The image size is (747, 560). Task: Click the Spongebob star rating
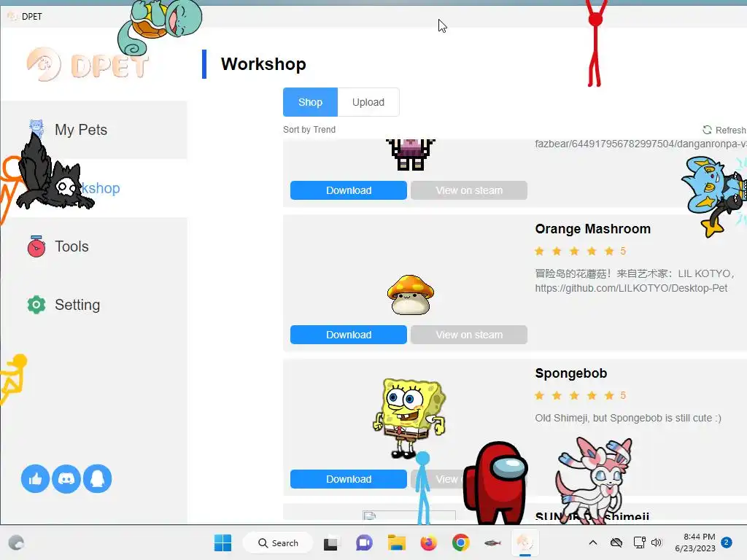(x=580, y=395)
